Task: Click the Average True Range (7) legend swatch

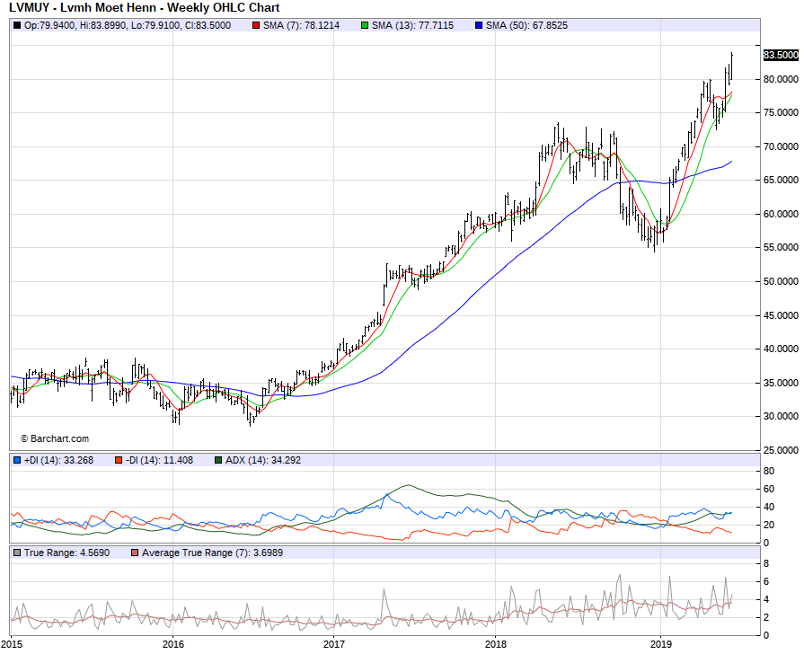Action: tap(135, 553)
